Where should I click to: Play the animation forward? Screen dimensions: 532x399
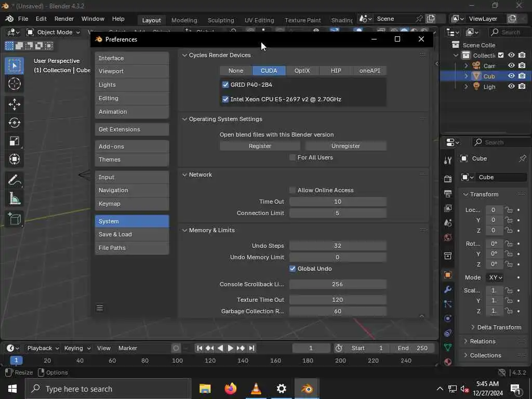[230, 348]
